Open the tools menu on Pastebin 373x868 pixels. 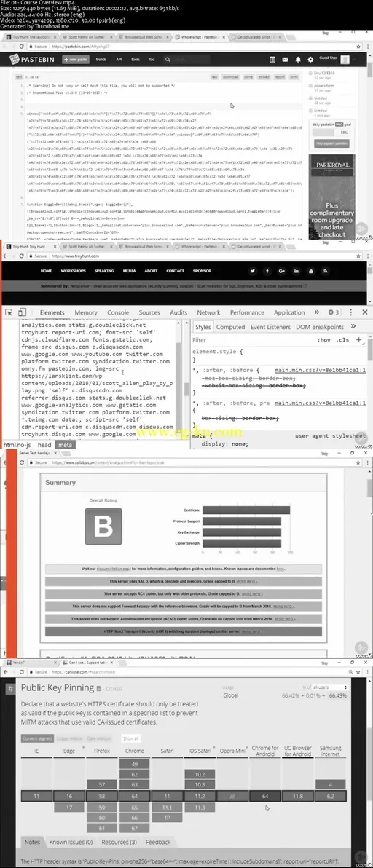[136, 59]
